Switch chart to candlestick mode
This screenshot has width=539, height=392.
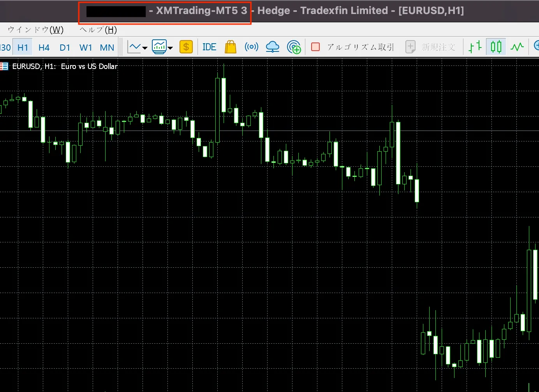(x=496, y=47)
